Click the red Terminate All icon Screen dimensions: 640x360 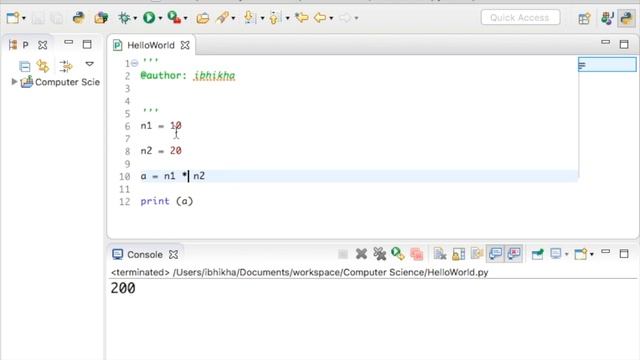click(x=416, y=254)
